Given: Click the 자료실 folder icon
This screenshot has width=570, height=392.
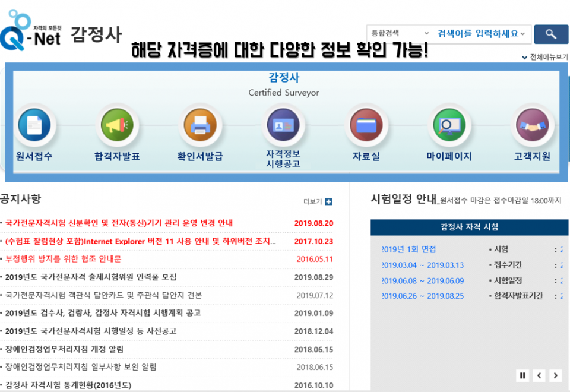Looking at the screenshot, I should coord(366,125).
